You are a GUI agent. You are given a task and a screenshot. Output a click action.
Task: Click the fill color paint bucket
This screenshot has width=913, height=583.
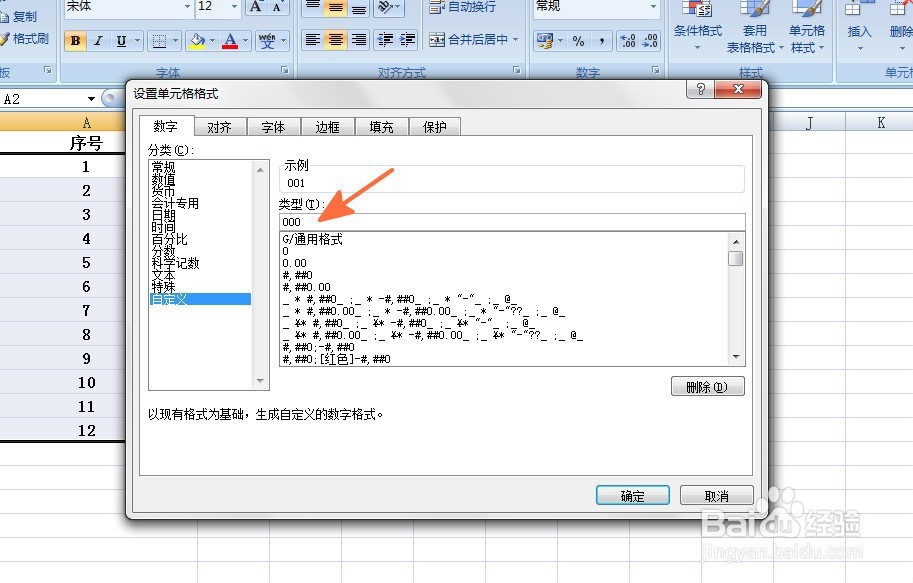click(x=197, y=41)
